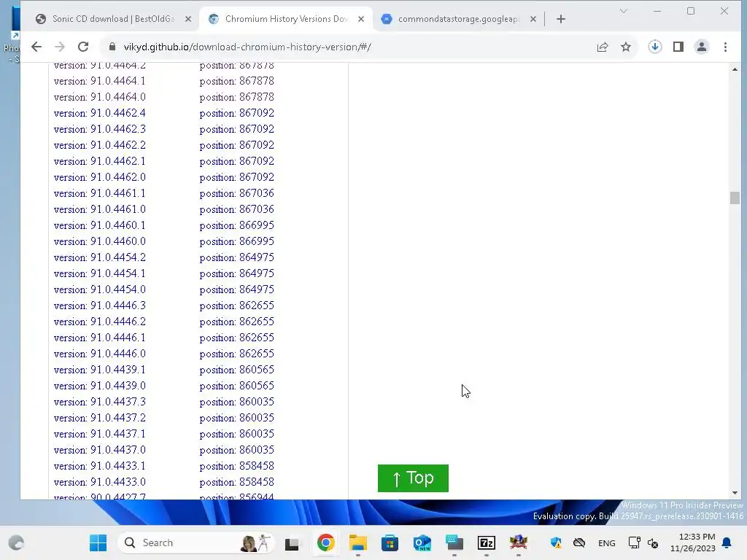Open version 91.0.4464.0 link
The image size is (747, 560).
pyautogui.click(x=99, y=97)
